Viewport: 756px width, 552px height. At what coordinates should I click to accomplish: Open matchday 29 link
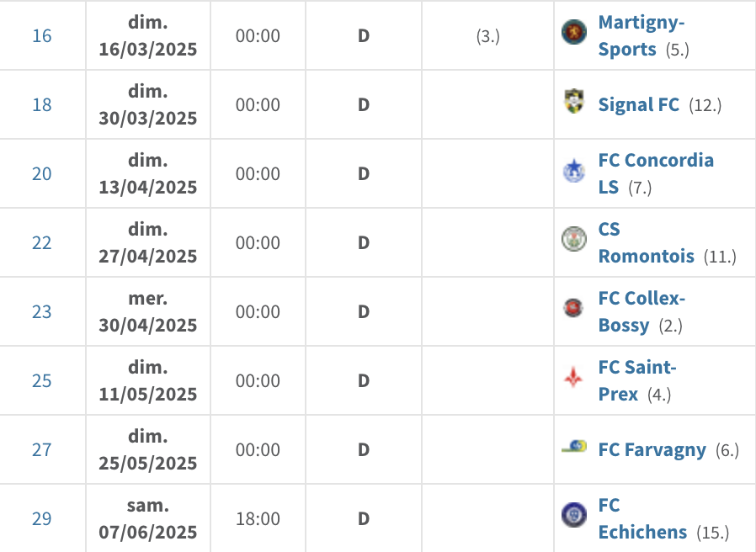42,518
